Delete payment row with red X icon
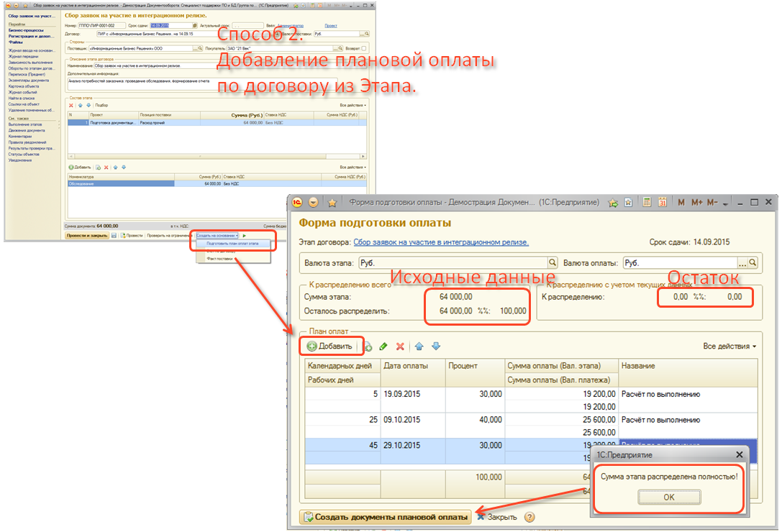The image size is (782, 532). (x=400, y=347)
